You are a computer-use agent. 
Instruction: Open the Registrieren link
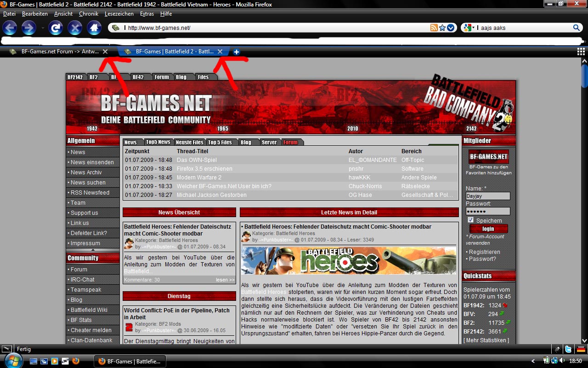pos(485,252)
